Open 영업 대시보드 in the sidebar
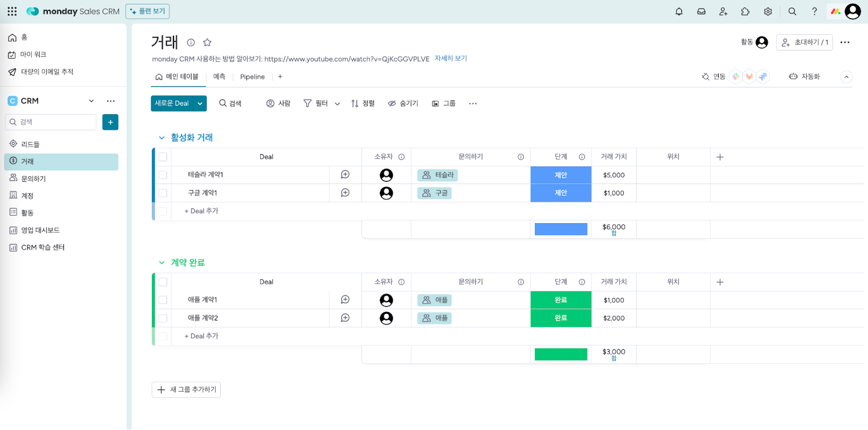The width and height of the screenshot is (868, 430). click(x=61, y=230)
